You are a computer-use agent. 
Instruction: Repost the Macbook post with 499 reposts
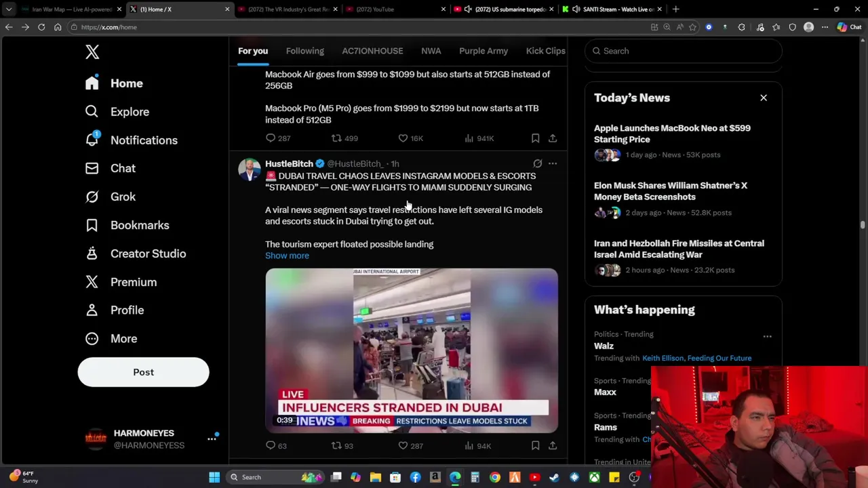344,138
